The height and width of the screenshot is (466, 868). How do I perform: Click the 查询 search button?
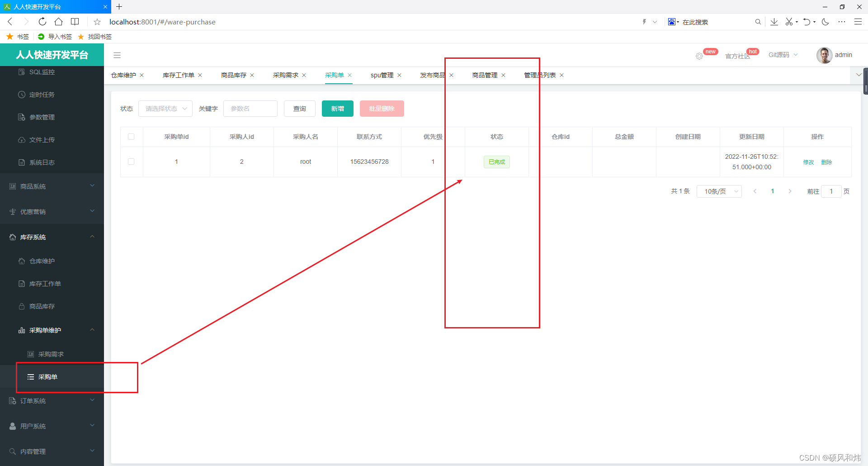point(300,109)
